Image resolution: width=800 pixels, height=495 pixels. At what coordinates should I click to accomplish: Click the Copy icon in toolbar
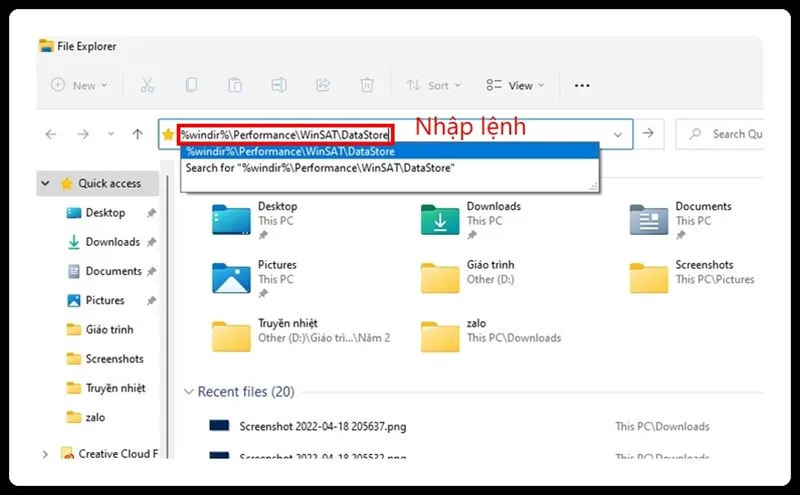point(191,85)
